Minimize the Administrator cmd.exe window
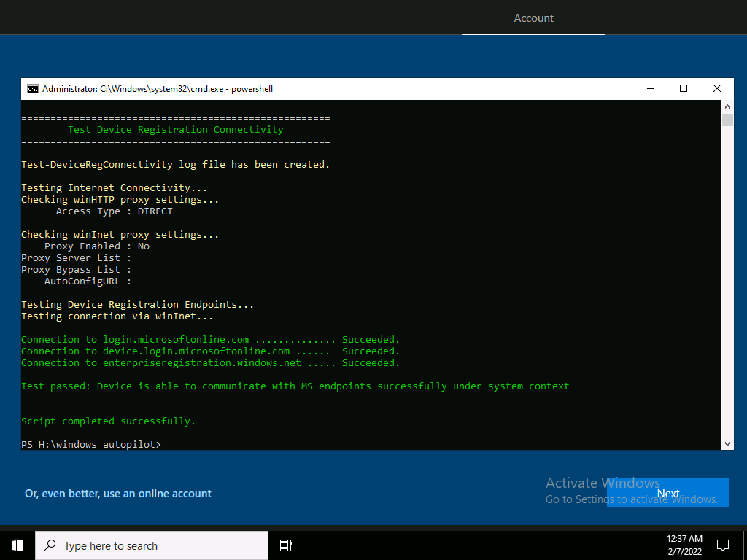This screenshot has height=560, width=747. [651, 88]
